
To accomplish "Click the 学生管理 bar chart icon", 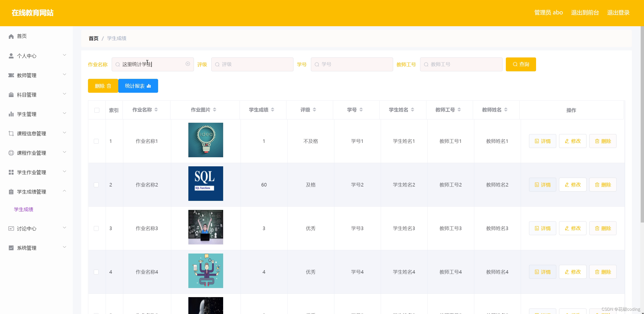I will (x=11, y=114).
